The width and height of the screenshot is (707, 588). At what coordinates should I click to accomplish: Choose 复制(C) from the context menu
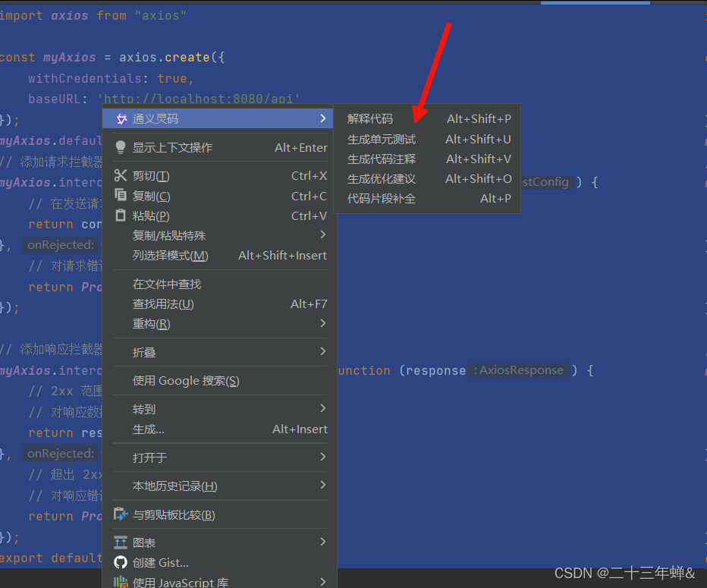[218, 197]
